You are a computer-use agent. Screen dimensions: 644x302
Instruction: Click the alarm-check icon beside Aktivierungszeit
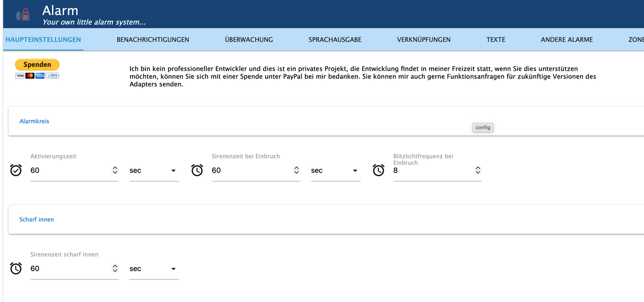16,170
